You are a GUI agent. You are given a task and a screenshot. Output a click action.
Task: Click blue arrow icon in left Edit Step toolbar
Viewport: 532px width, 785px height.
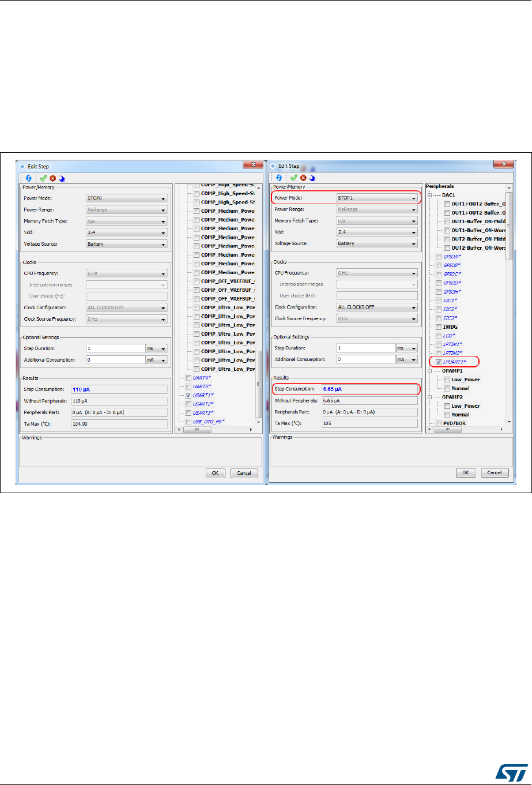coord(61,179)
